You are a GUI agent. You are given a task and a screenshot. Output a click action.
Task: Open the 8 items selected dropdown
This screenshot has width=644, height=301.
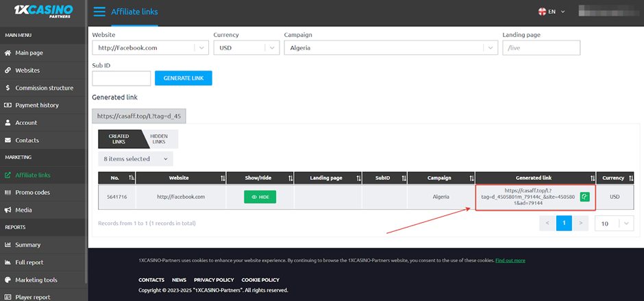point(136,158)
